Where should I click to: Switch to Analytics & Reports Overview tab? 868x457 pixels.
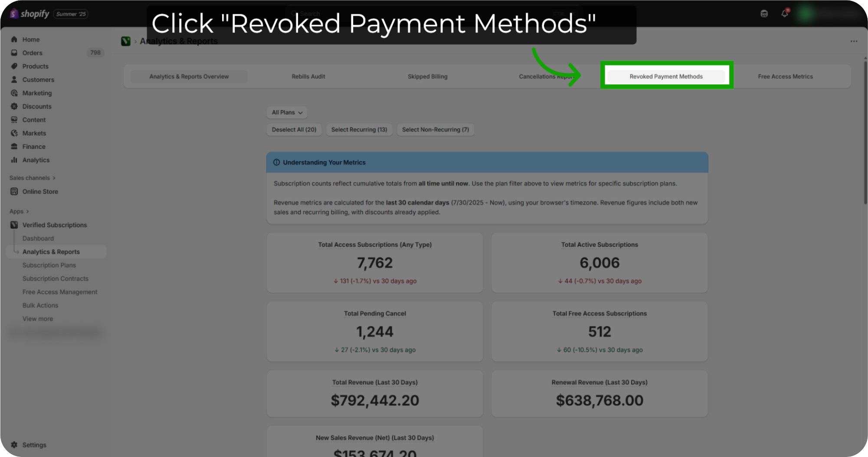click(x=189, y=77)
